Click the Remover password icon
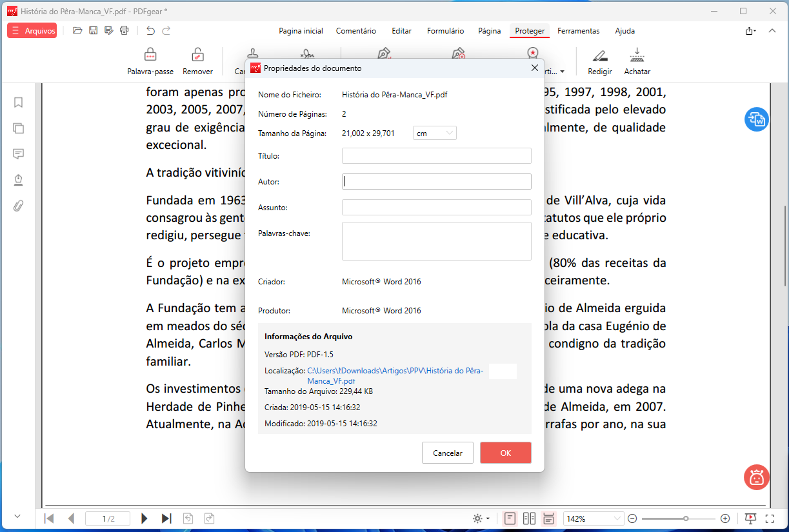Image resolution: width=789 pixels, height=532 pixels. coord(197,55)
